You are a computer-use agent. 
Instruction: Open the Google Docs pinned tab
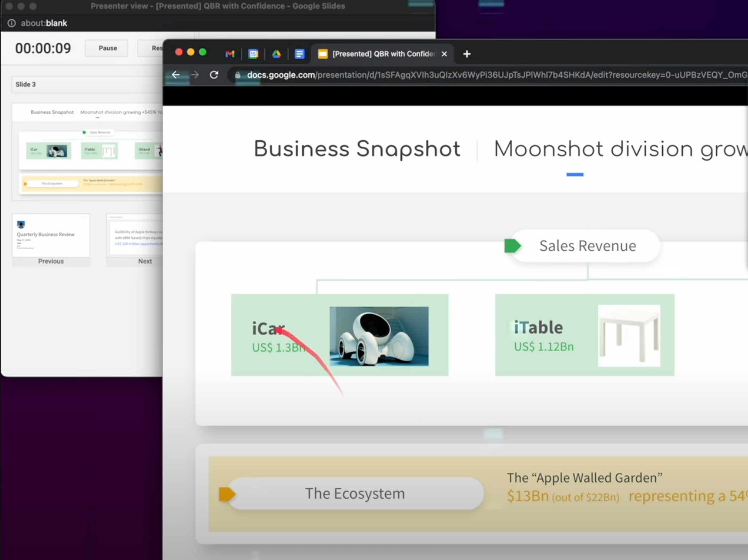(300, 54)
